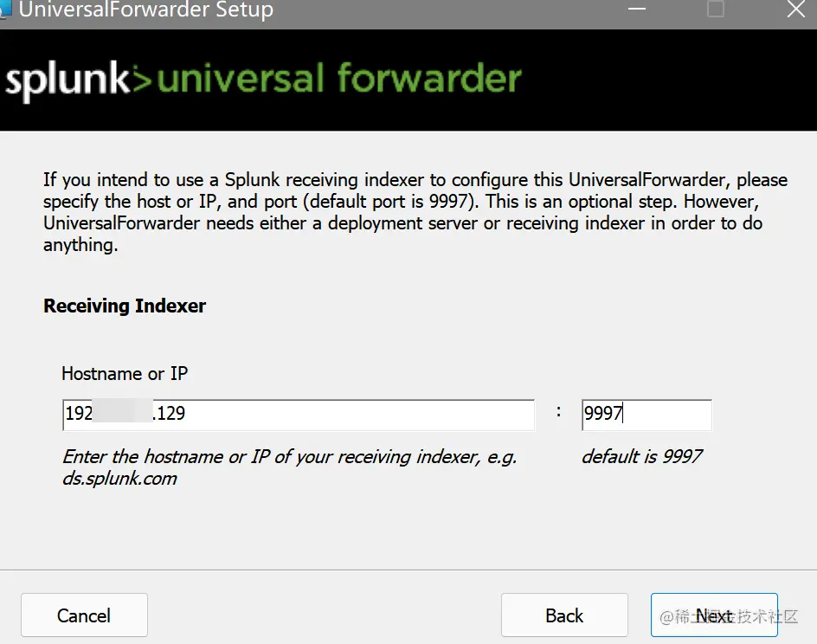Image resolution: width=817 pixels, height=644 pixels.
Task: Select the 'Receiving Indexer' heading text
Action: point(125,306)
